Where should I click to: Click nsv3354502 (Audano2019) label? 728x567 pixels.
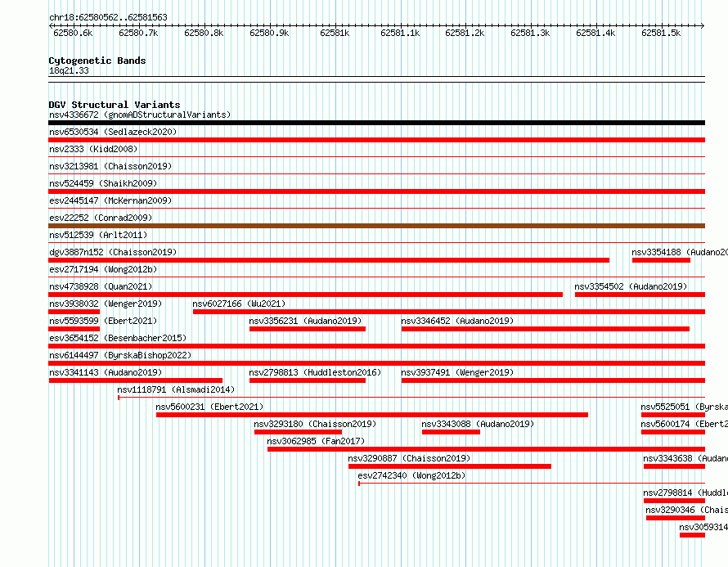click(x=631, y=286)
